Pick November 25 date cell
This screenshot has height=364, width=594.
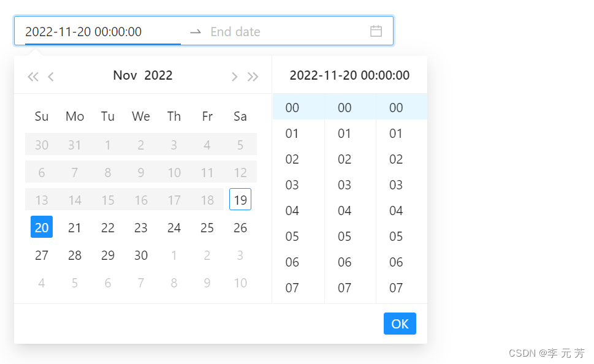(207, 228)
